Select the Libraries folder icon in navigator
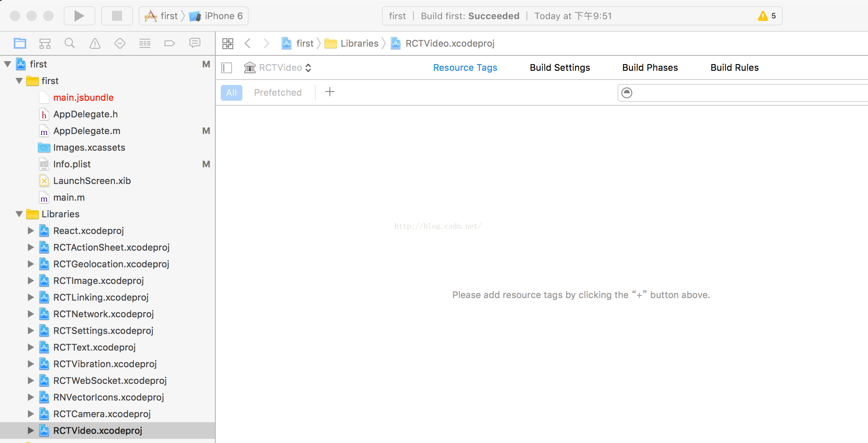The width and height of the screenshot is (868, 443). click(x=32, y=214)
